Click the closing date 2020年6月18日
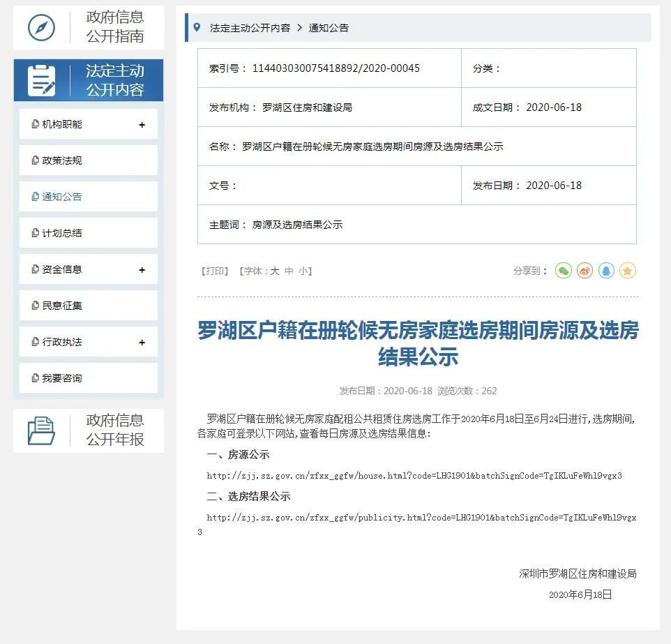This screenshot has width=671, height=644. click(x=580, y=594)
